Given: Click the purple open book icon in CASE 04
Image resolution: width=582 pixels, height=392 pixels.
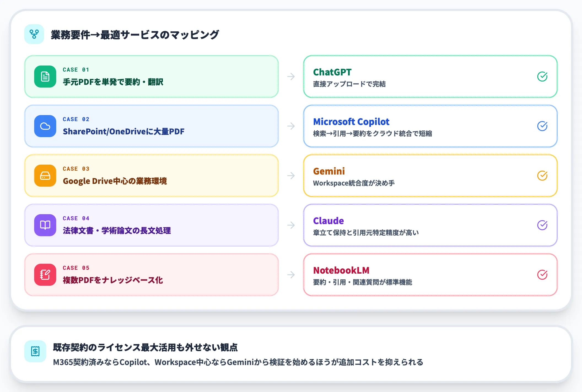Looking at the screenshot, I should 45,225.
